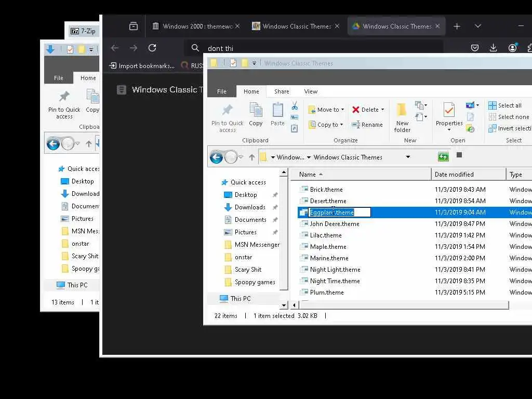Screen dimensions: 532x399
Task: Click Import bookmarks in browser bookmarks bar
Action: (142, 66)
